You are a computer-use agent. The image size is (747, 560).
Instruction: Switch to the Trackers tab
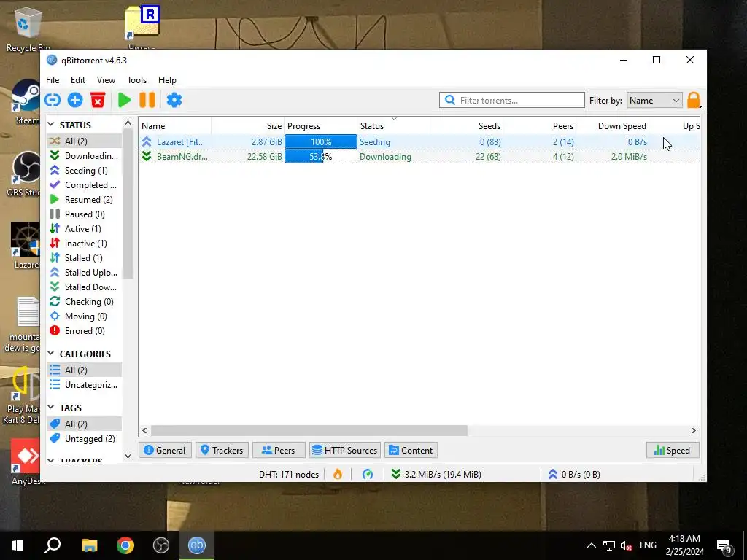click(222, 450)
